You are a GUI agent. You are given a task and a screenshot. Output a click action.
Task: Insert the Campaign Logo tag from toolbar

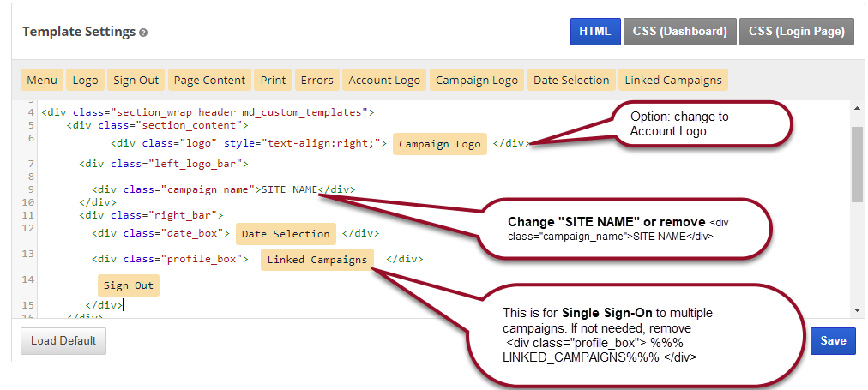click(477, 80)
